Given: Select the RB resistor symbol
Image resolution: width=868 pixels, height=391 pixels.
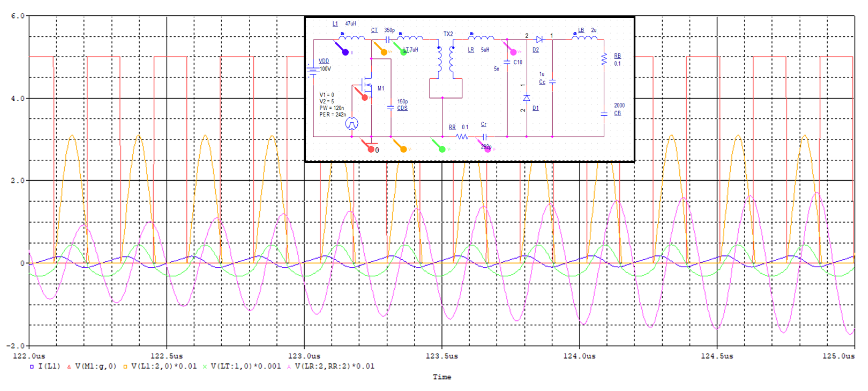Looking at the screenshot, I should click(x=604, y=60).
